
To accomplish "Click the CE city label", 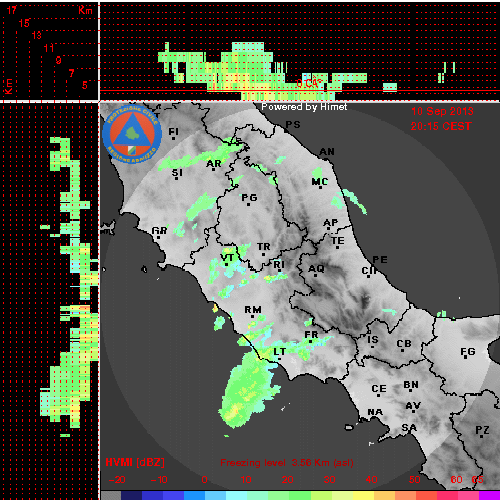I will coord(379,389).
